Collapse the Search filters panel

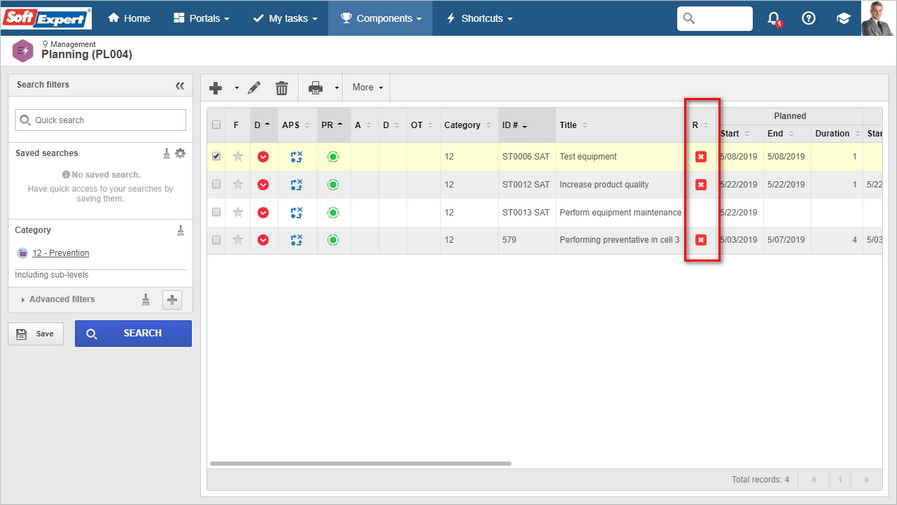180,86
